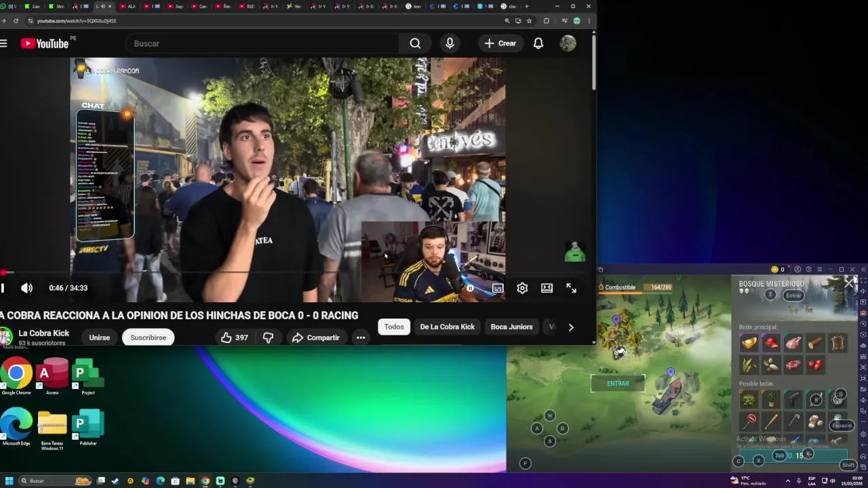Select the Todos filter chip
Image resolution: width=868 pixels, height=488 pixels.
394,327
